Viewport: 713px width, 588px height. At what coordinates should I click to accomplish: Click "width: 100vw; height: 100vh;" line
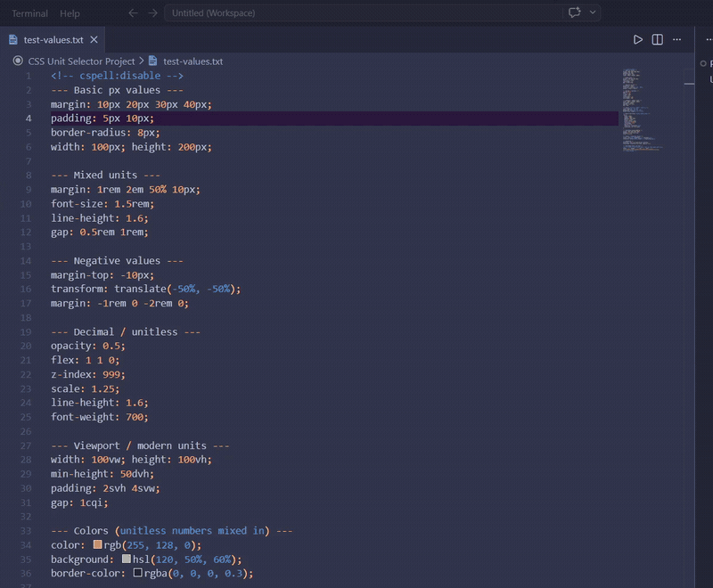pos(131,460)
